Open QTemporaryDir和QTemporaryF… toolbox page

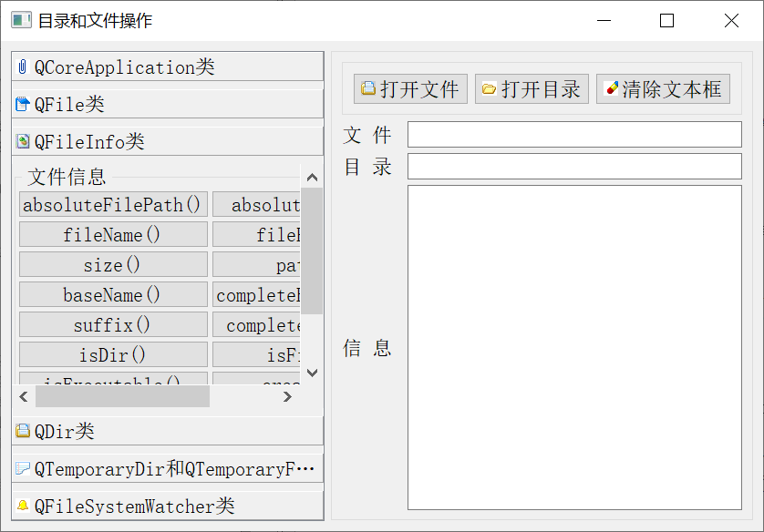coord(168,468)
